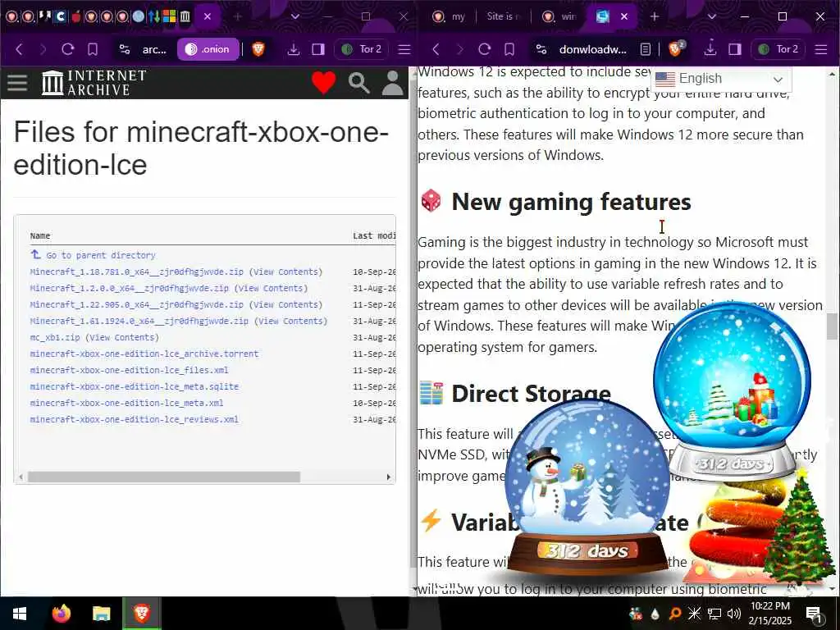
Task: Click Go to parent directory link
Action: tap(101, 255)
